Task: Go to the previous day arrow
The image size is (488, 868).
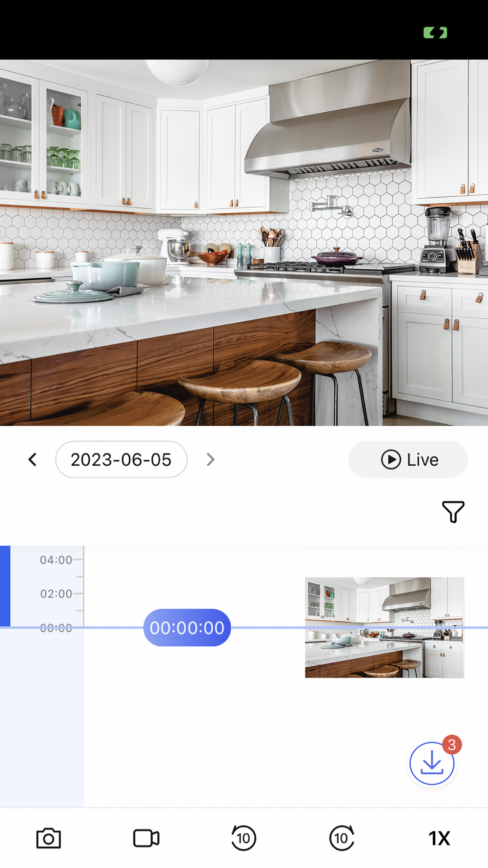Action: (x=32, y=459)
